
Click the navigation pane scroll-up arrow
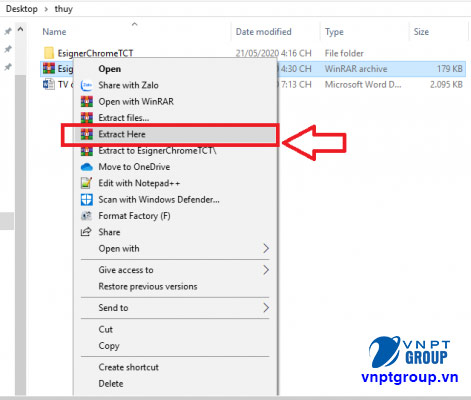pos(21,29)
